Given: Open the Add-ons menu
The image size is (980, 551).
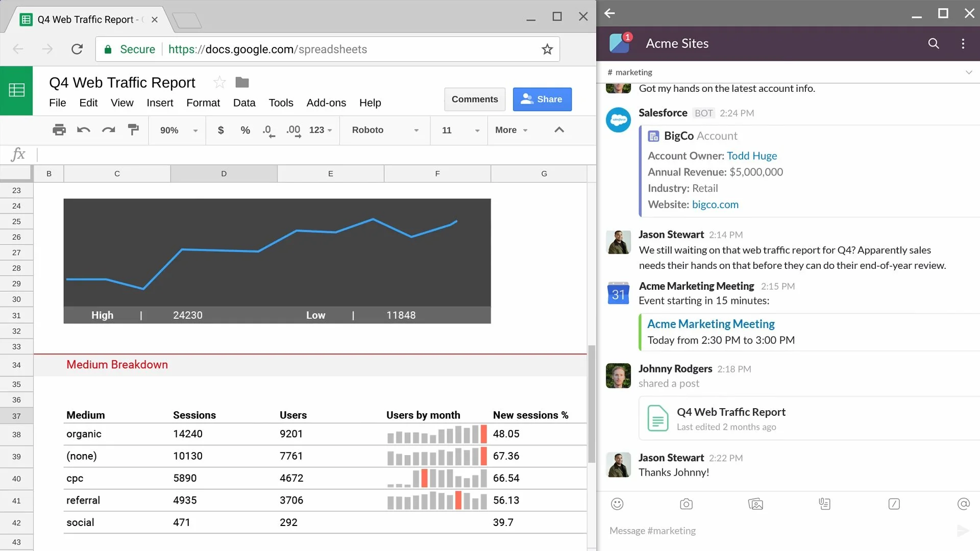Looking at the screenshot, I should 326,103.
